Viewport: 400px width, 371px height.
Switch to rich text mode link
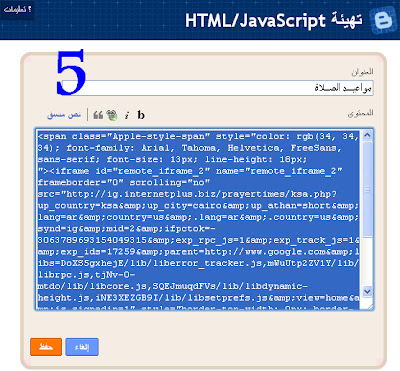(64, 115)
